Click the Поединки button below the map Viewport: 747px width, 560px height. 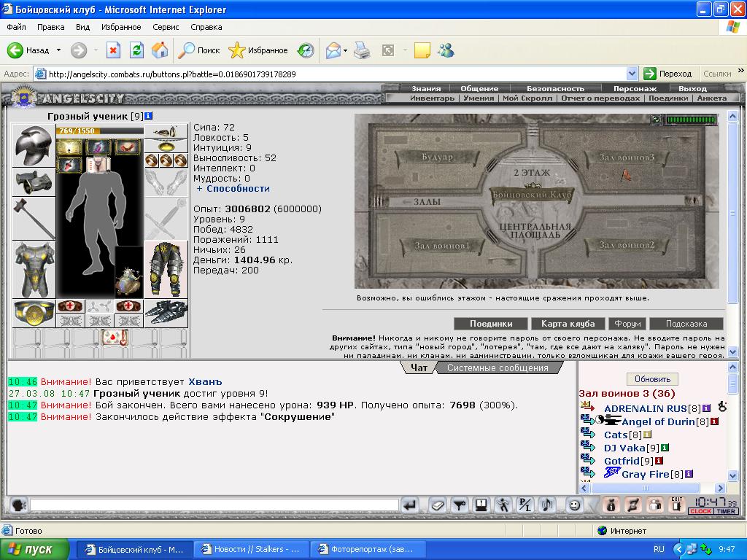[491, 324]
